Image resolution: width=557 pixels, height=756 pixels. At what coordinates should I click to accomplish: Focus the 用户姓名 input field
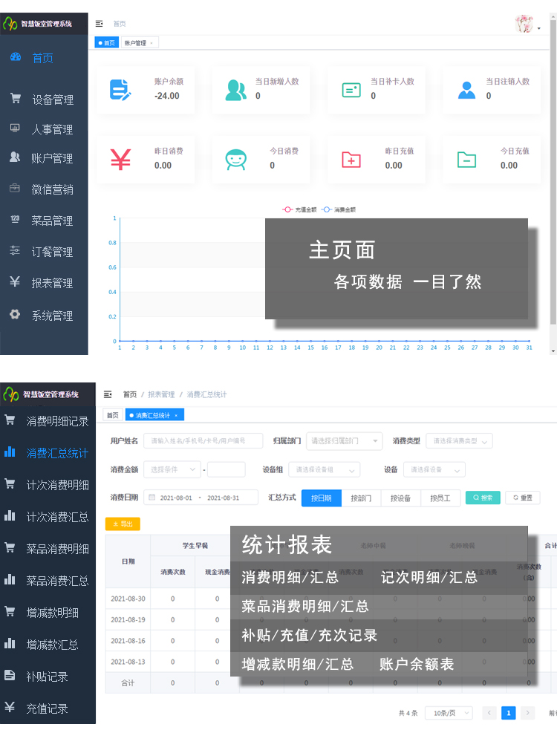pos(203,440)
